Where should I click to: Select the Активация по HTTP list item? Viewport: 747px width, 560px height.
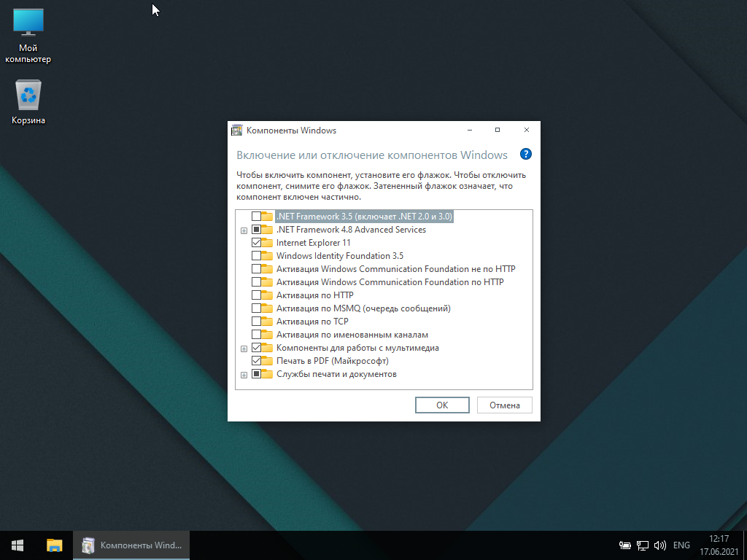[x=314, y=295]
